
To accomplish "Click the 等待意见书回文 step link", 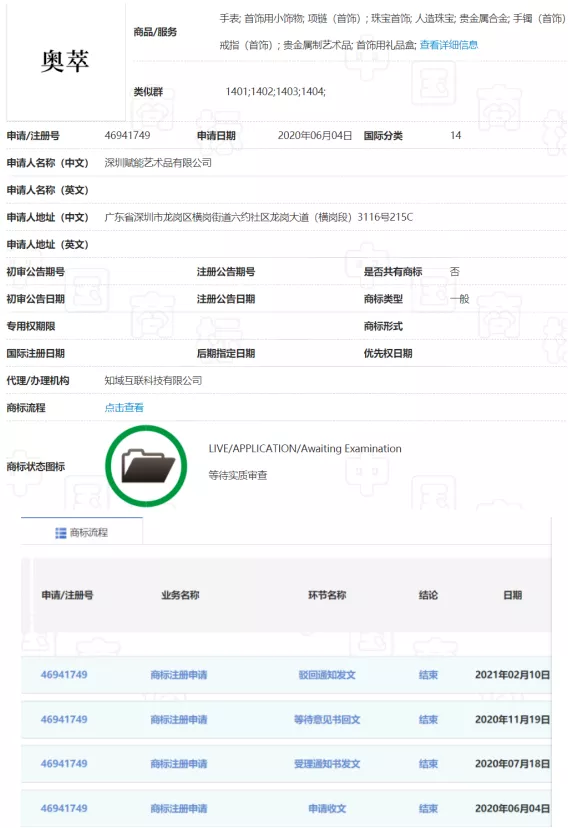I will point(327,720).
